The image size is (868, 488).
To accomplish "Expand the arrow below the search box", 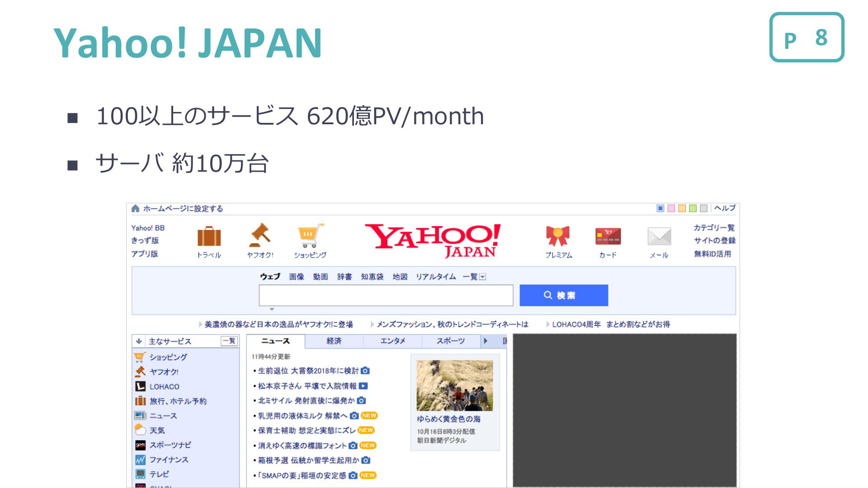I will click(272, 310).
